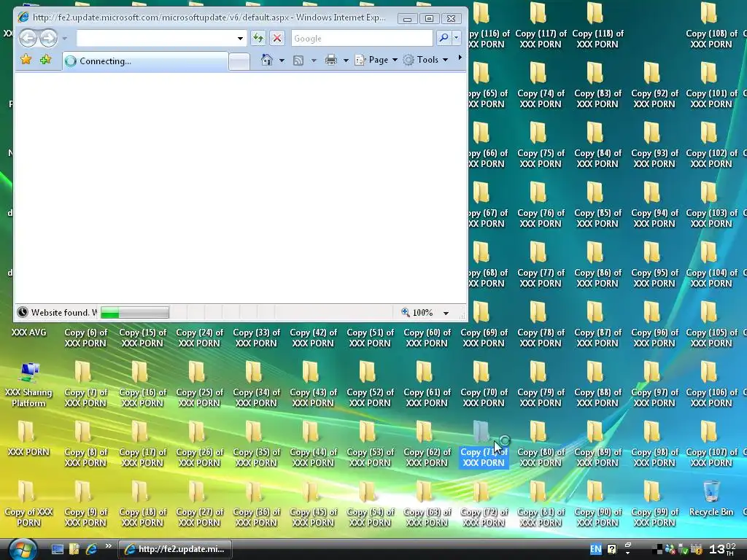Select the Copy (25) folder icon

tap(197, 371)
